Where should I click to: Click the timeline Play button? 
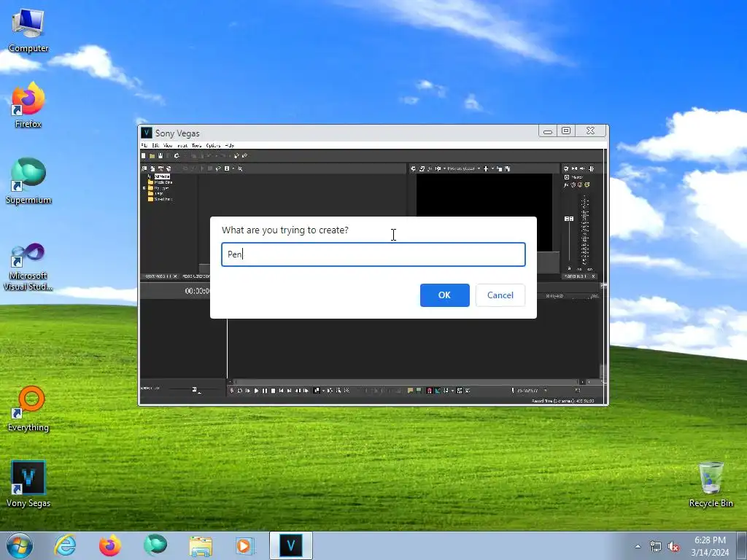pyautogui.click(x=256, y=391)
